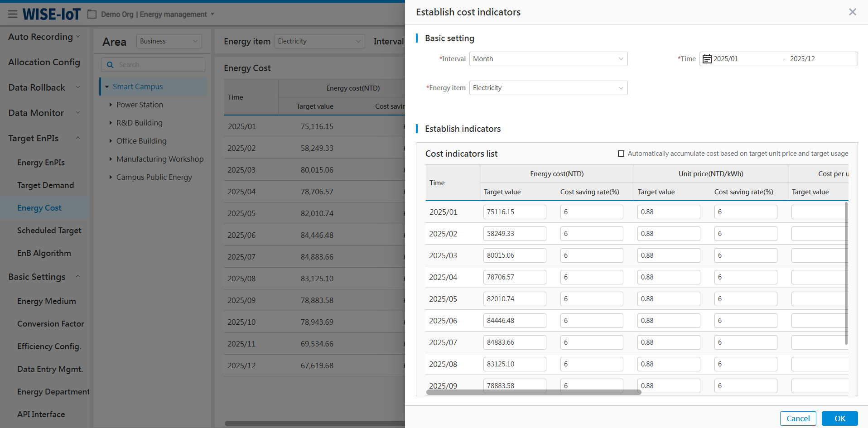868x428 pixels.
Task: Expand the Manufacturing Workshop tree node
Action: point(111,159)
